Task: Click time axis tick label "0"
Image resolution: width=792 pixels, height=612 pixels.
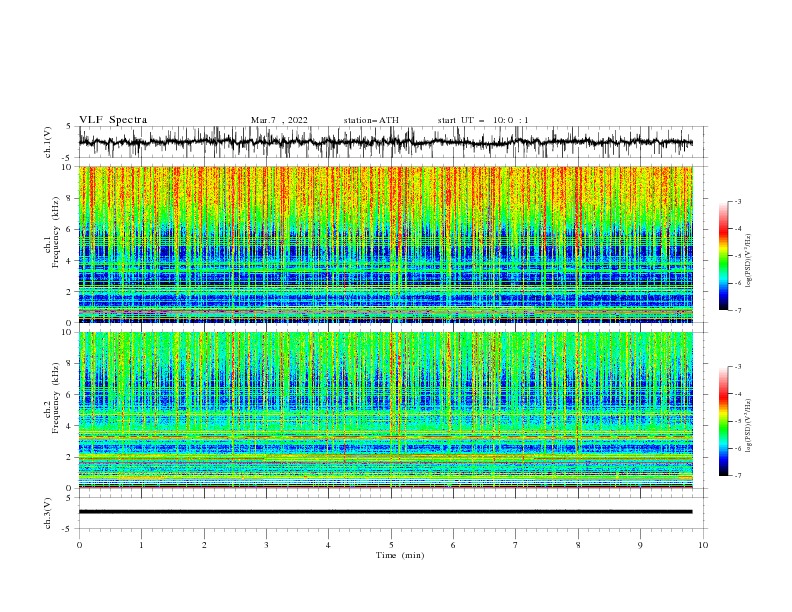Action: click(x=79, y=545)
